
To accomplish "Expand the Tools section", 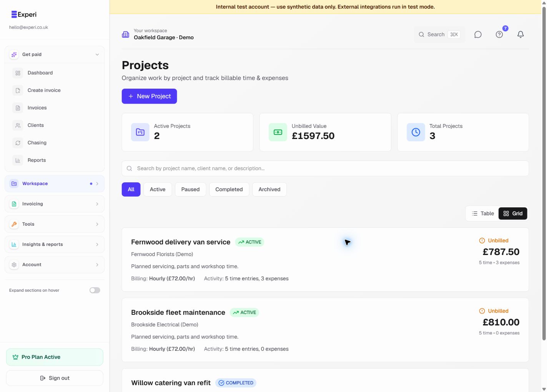I will tap(55, 224).
